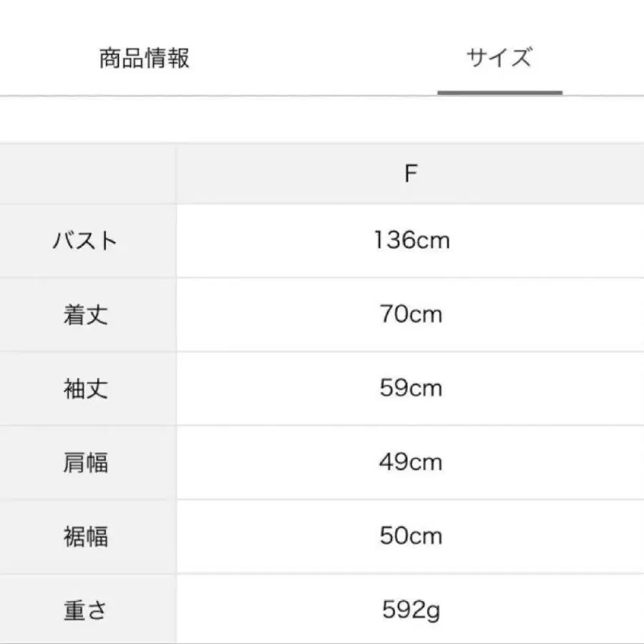Viewport: 644px width, 644px height.
Task: Click the 49cm shoulder width value
Action: (x=411, y=462)
